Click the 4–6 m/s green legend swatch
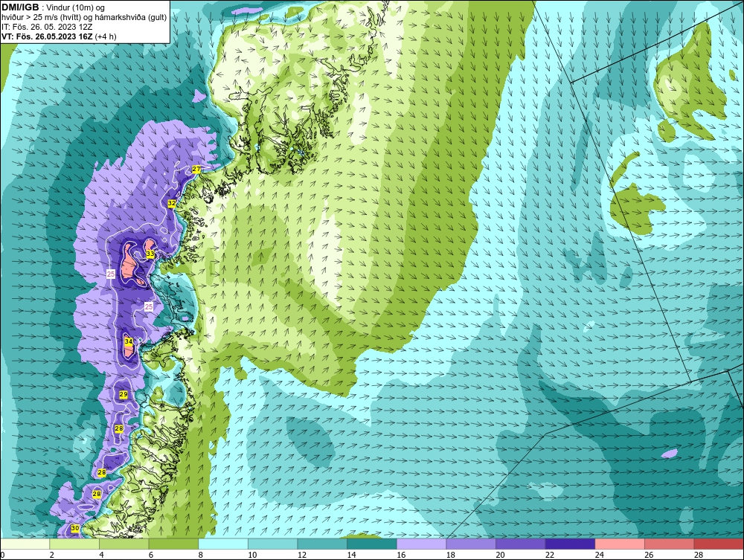This screenshot has height=560, width=744. point(124,544)
